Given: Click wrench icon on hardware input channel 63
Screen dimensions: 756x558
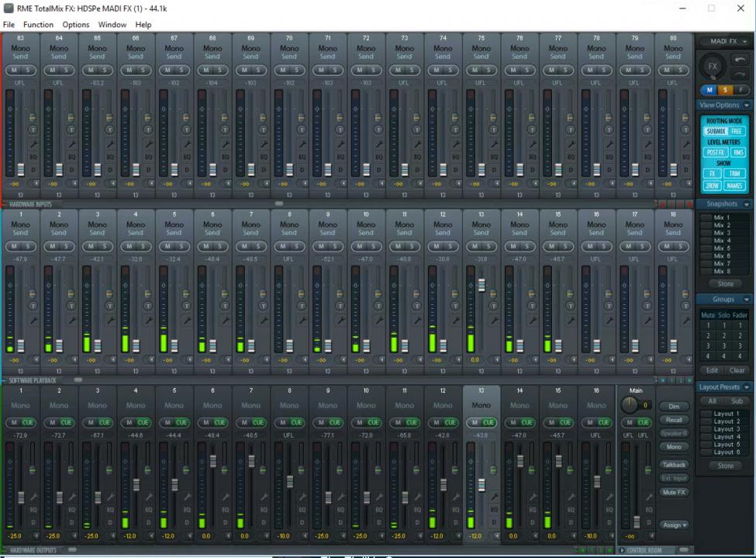Looking at the screenshot, I should click(x=34, y=144).
